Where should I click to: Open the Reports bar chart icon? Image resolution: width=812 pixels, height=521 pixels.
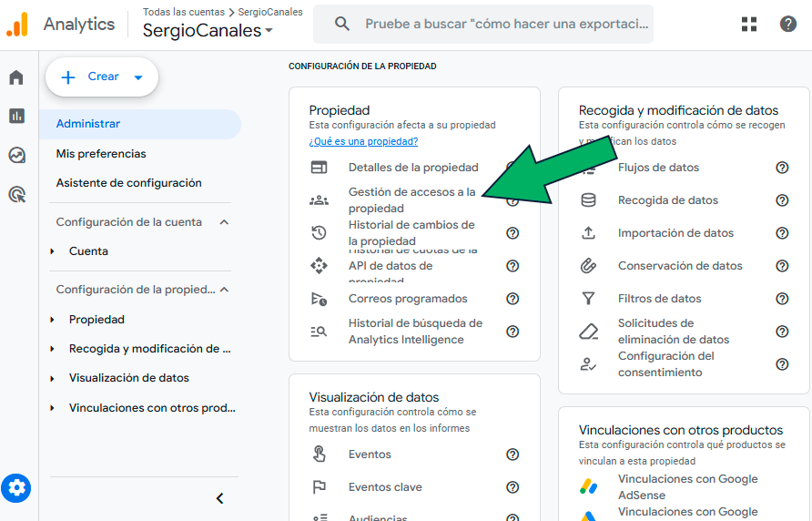(x=16, y=116)
